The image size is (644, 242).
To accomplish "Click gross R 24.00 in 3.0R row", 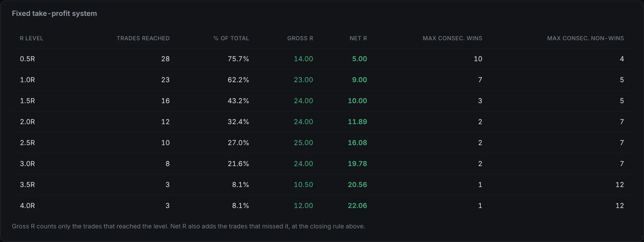I will pos(303,163).
